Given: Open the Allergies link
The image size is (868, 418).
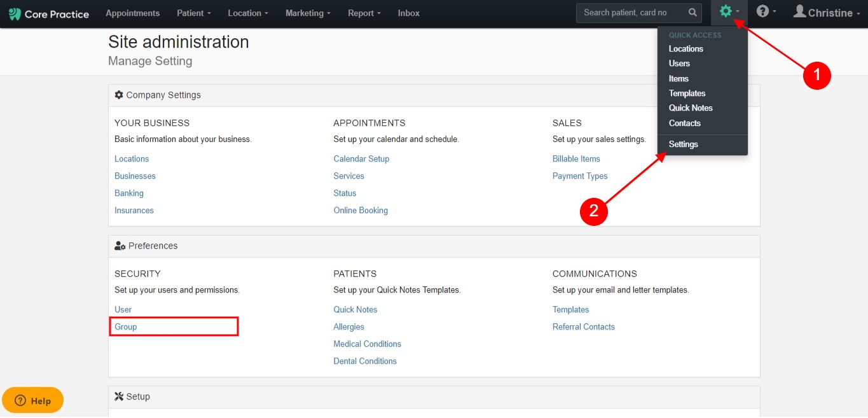Looking at the screenshot, I should pos(349,327).
